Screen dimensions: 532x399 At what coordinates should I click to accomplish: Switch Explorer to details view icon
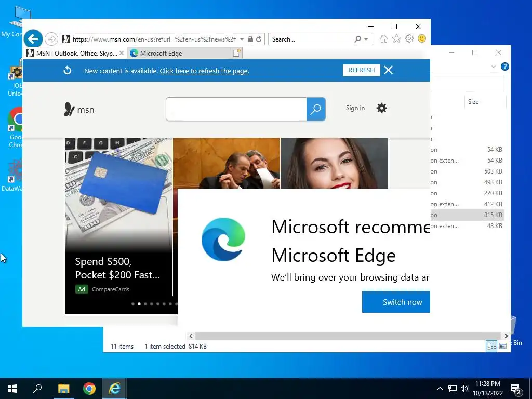pos(491,345)
